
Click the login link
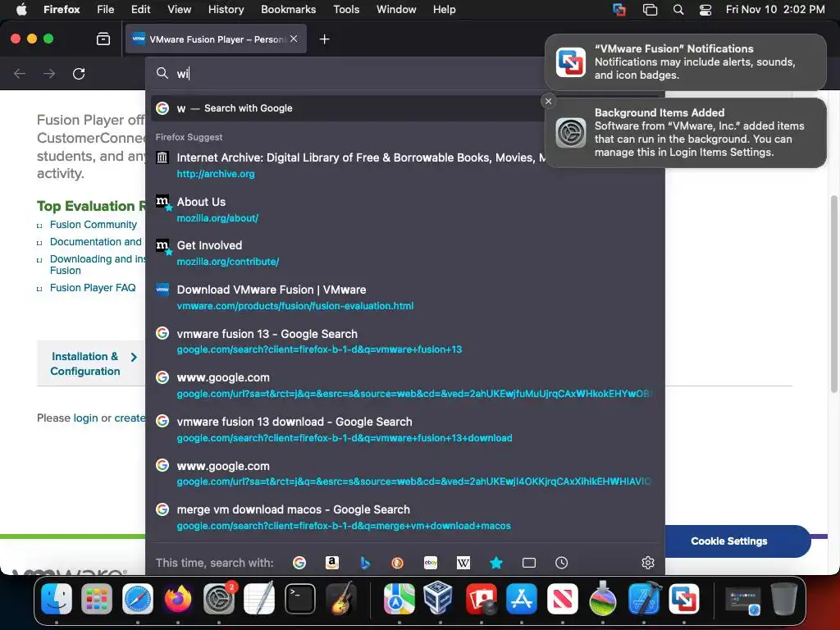pyautogui.click(x=85, y=418)
